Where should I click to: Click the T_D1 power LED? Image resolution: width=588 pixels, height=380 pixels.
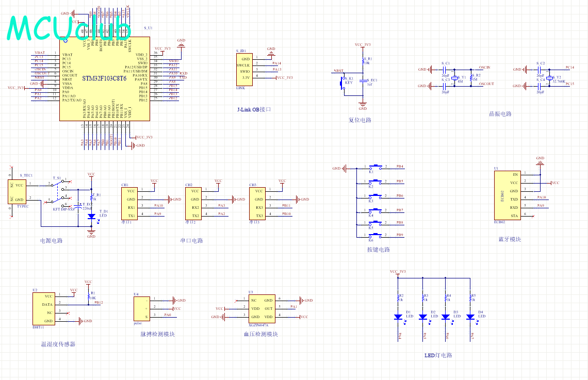pyautogui.click(x=91, y=217)
